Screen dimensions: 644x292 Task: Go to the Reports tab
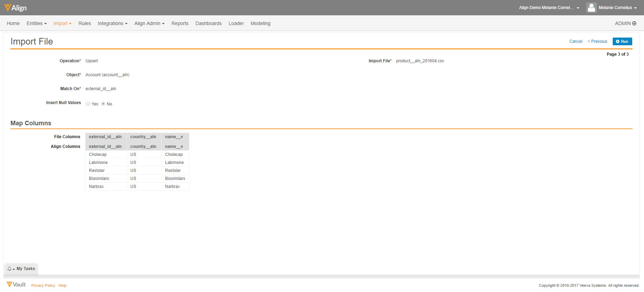click(180, 23)
